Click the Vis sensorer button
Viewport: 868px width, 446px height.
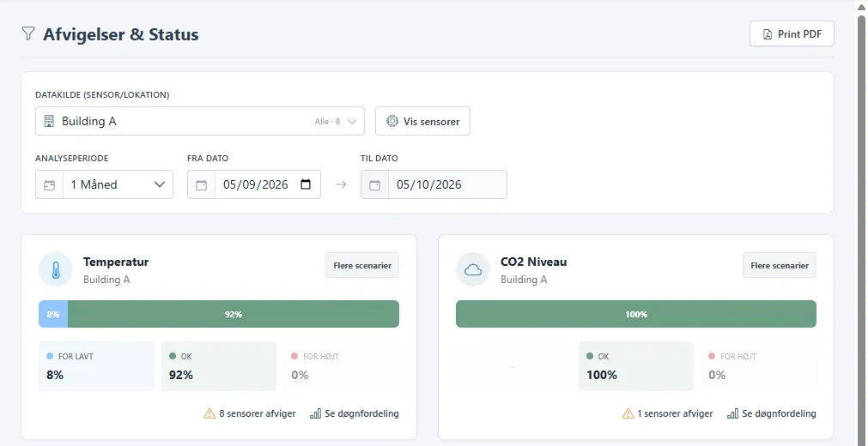pos(422,121)
